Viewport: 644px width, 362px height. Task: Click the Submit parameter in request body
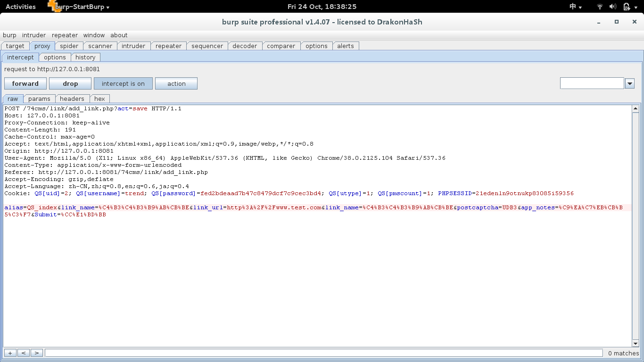(70, 214)
